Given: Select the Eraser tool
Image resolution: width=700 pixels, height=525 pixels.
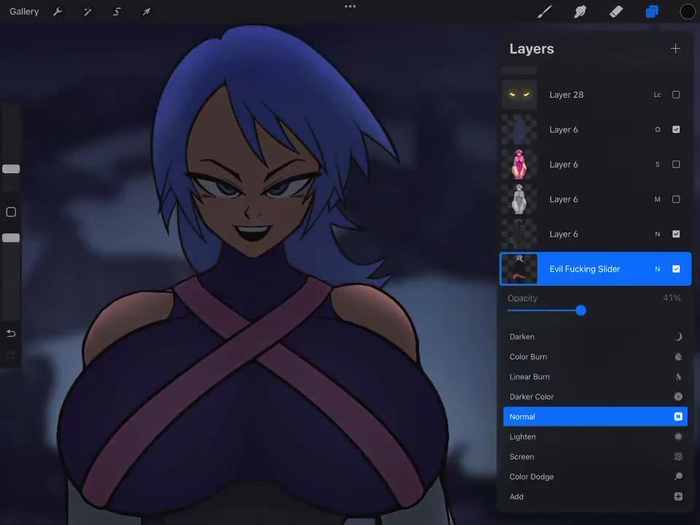Looking at the screenshot, I should (x=616, y=12).
